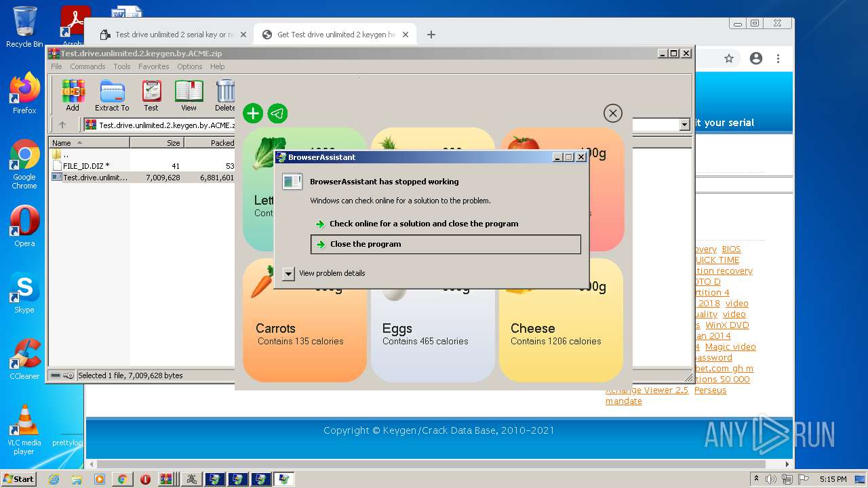Sort WinRAR list by Size column
The width and height of the screenshot is (868, 488).
coord(157,143)
